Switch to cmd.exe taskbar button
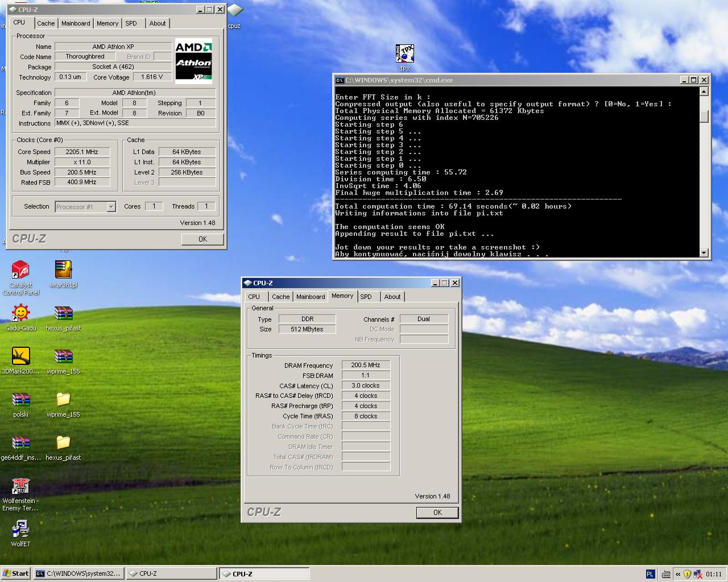 click(x=78, y=574)
